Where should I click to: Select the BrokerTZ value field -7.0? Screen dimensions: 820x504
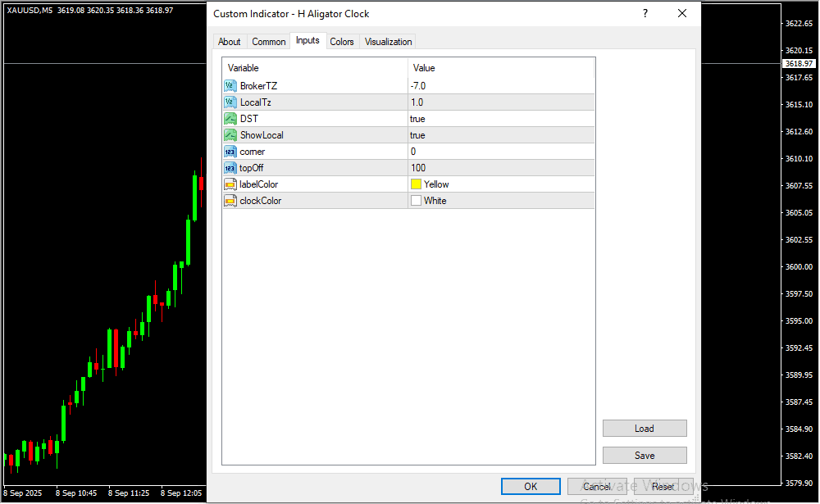coord(500,86)
